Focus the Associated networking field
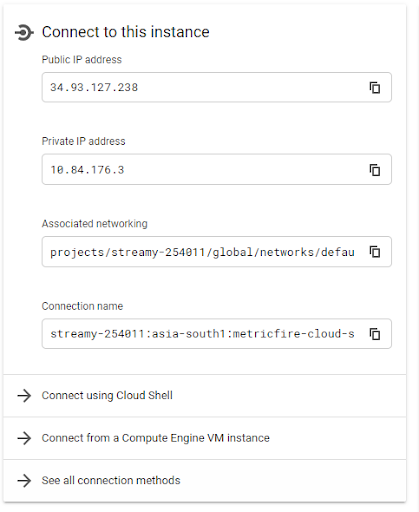Screen dimensions: 419x512 217,252
